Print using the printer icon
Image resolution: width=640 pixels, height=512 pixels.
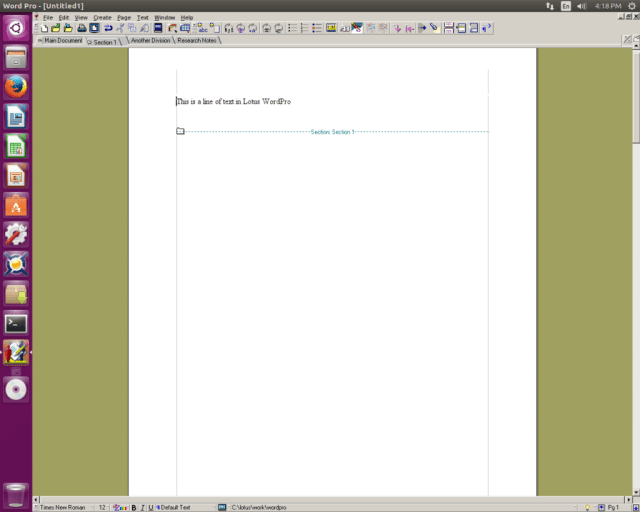click(82, 28)
